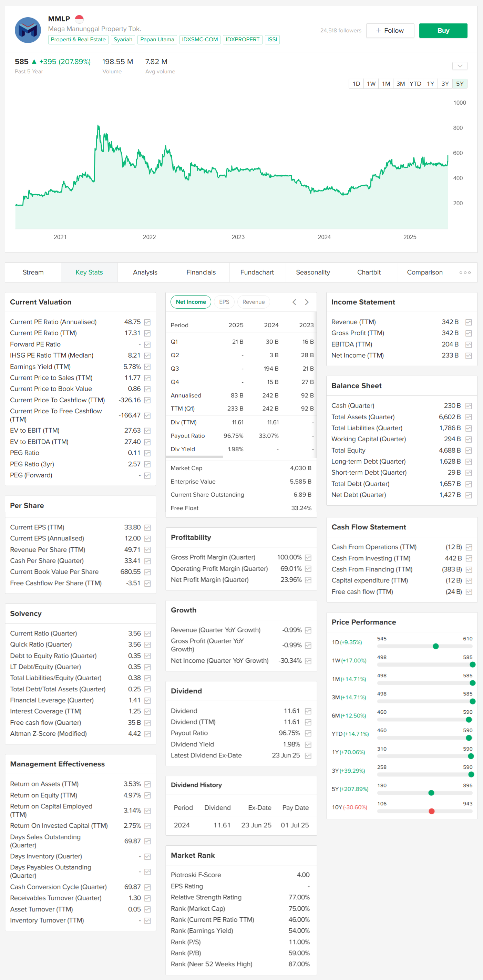Viewport: 483px width, 980px height.
Task: Show previous periods with left arrow
Action: coord(294,302)
